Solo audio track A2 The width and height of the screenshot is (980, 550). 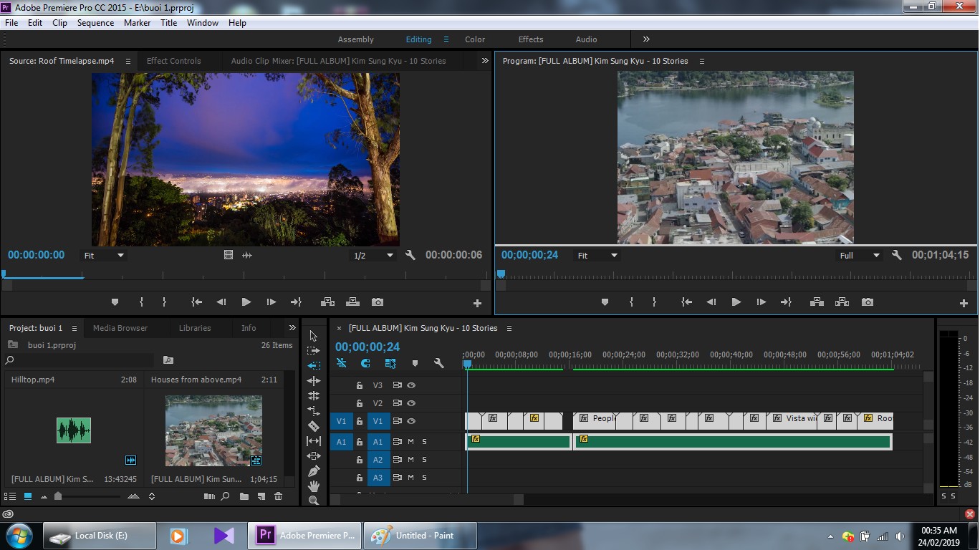tap(424, 460)
